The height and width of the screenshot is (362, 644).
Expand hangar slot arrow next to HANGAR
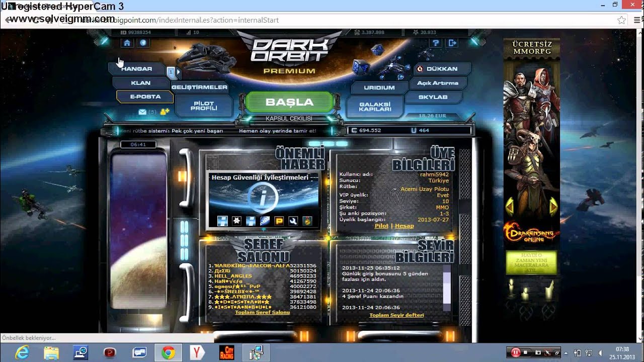coord(178,72)
